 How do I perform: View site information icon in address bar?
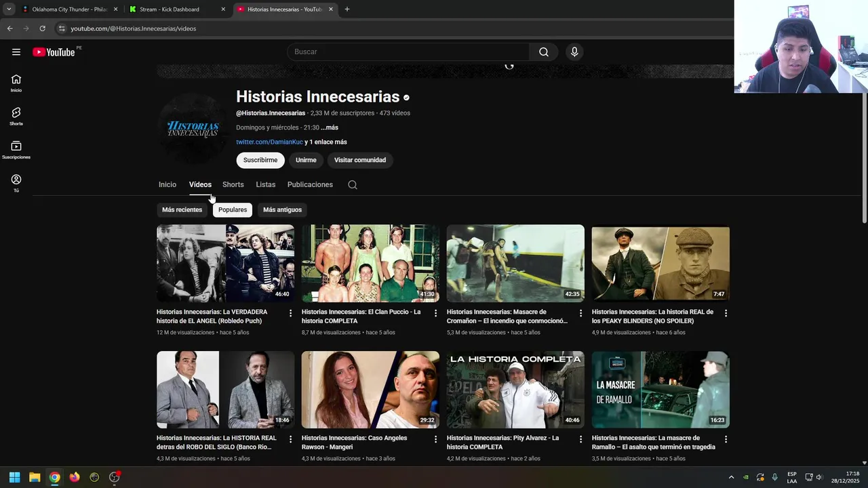62,28
